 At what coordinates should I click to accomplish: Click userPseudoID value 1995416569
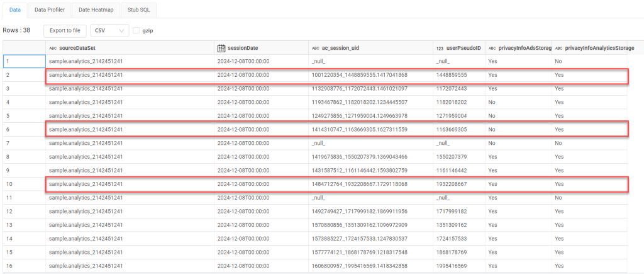452,266
